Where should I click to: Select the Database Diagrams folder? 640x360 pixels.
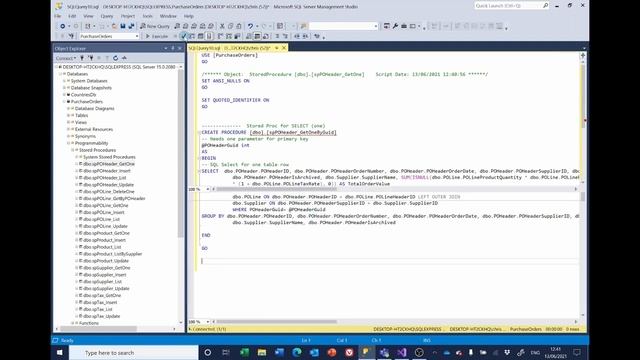tap(94, 109)
